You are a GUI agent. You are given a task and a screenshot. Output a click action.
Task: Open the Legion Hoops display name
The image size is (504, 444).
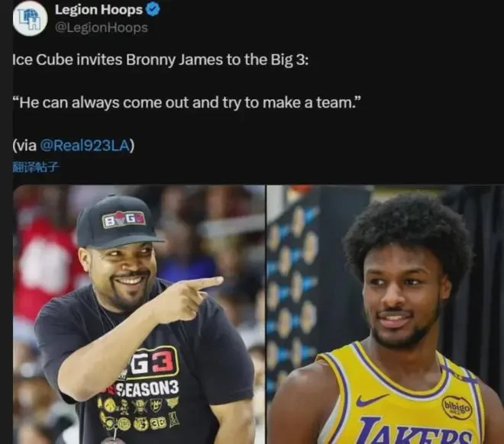click(99, 10)
